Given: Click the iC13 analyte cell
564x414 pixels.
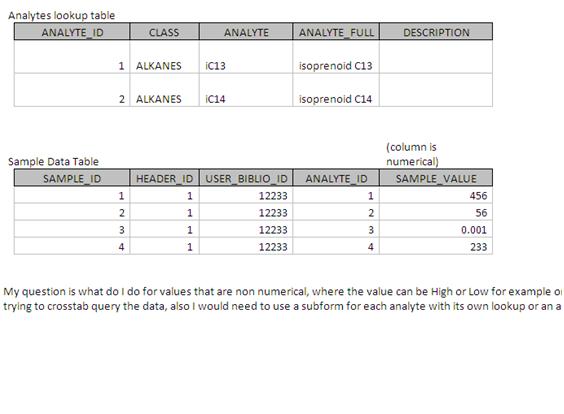Looking at the screenshot, I should point(246,57).
